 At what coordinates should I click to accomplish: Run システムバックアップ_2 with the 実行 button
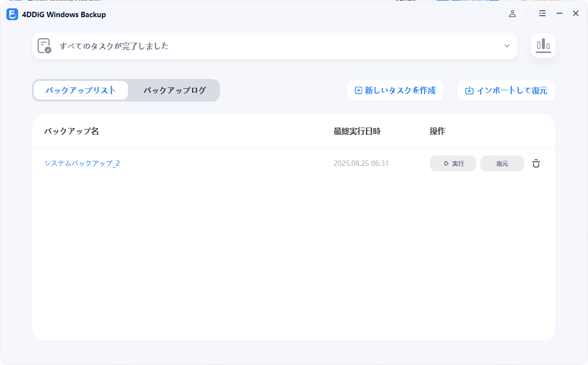[x=453, y=163]
